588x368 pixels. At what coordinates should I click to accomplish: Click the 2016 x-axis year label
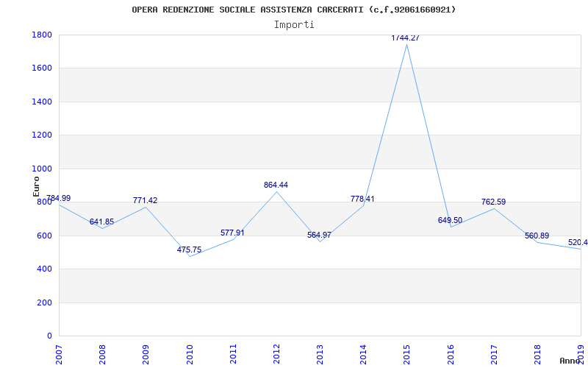451,354
